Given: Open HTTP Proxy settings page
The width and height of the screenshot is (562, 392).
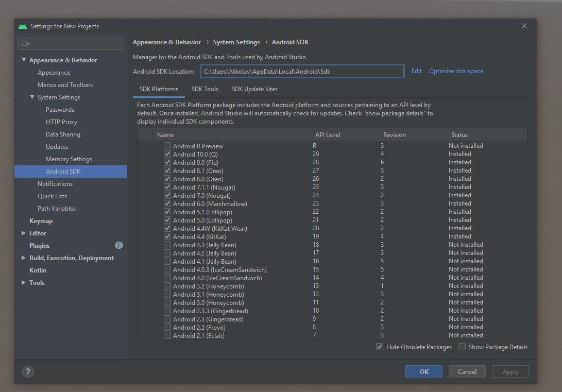Looking at the screenshot, I should tap(61, 122).
